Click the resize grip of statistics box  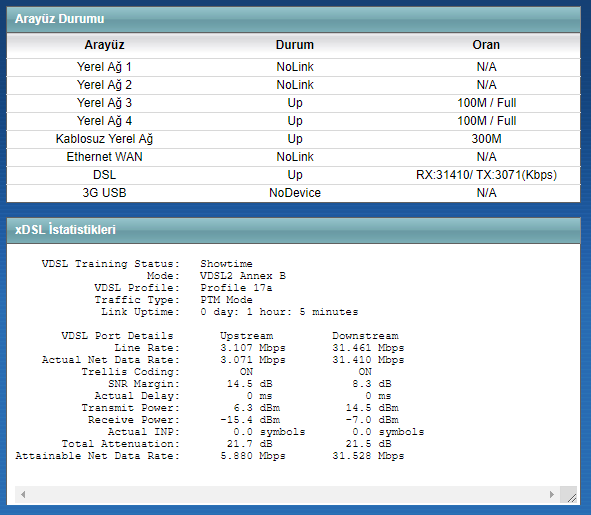tap(569, 495)
